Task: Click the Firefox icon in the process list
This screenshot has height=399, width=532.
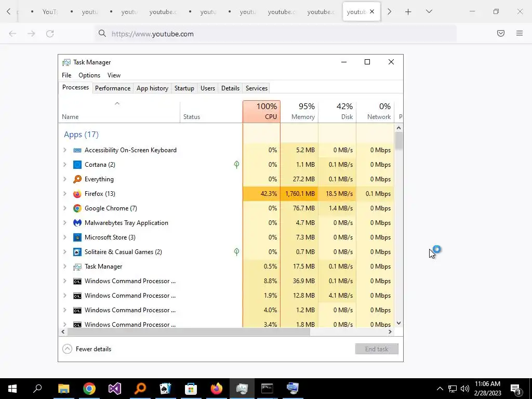Action: [77, 194]
